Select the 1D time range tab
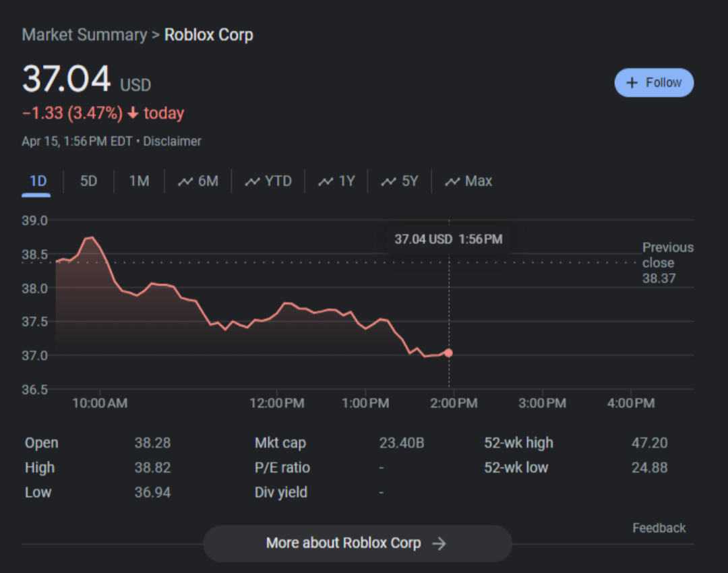Image resolution: width=728 pixels, height=573 pixels. 38,181
